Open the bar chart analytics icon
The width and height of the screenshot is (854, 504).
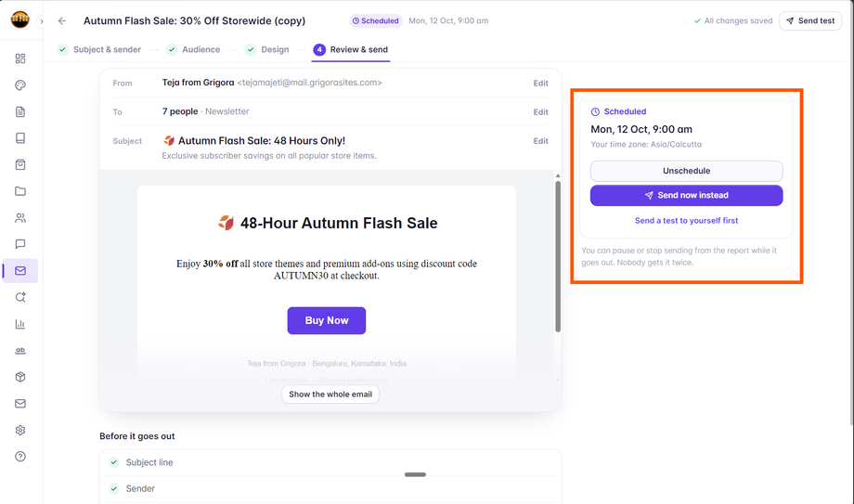[20, 324]
